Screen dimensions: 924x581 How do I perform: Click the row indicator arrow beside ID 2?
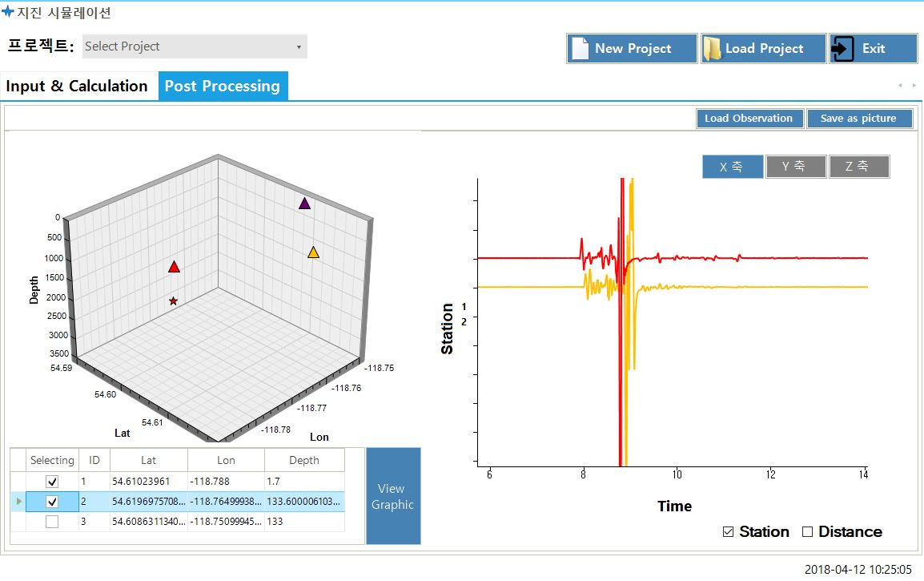[18, 502]
